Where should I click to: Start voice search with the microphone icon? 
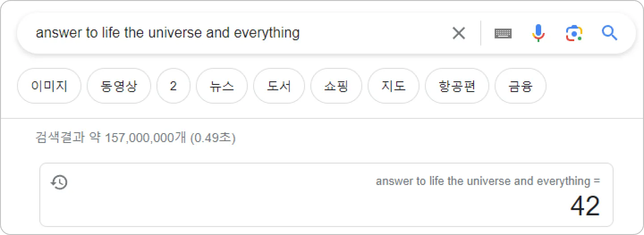tap(538, 33)
